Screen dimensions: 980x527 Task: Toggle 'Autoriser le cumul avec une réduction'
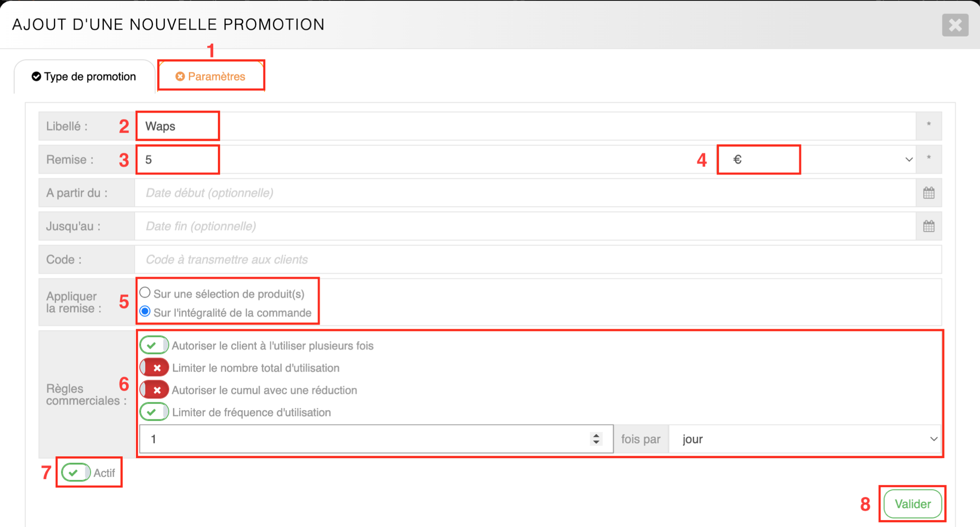tap(154, 390)
